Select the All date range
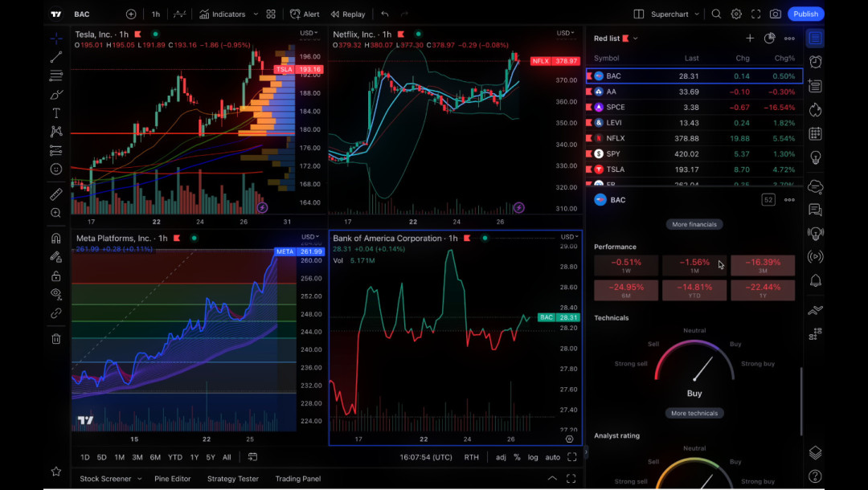Screen dimensions: 868x490 [x=227, y=457]
